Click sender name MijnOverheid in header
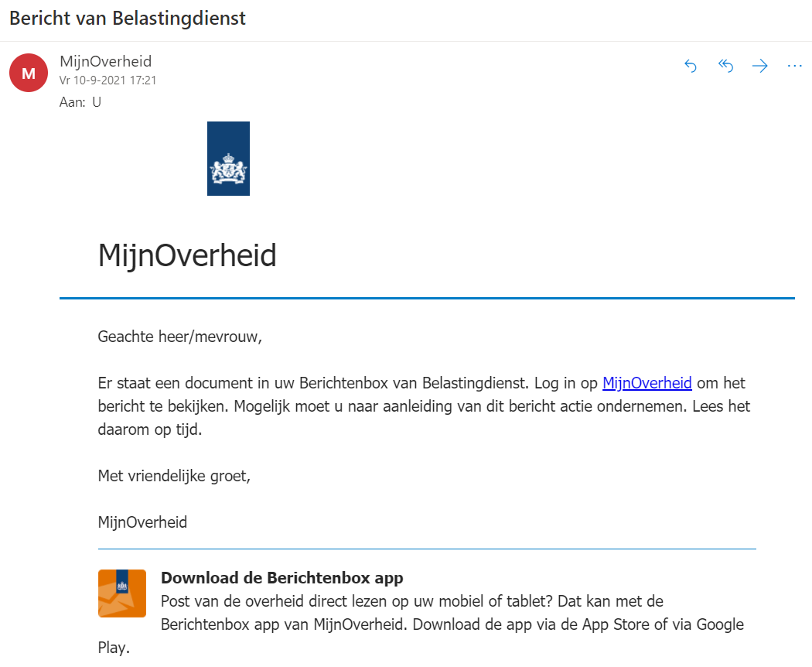Viewport: 812px width, 667px height. [106, 61]
